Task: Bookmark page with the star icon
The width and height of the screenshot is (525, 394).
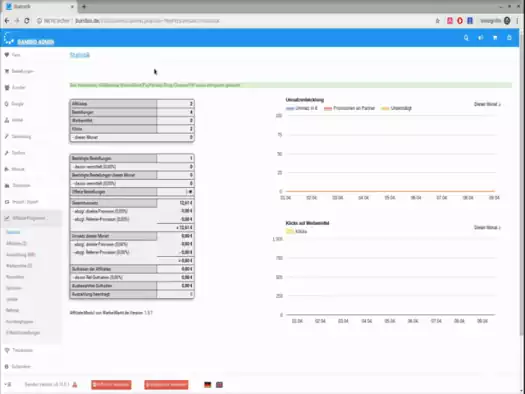Action: pos(437,21)
